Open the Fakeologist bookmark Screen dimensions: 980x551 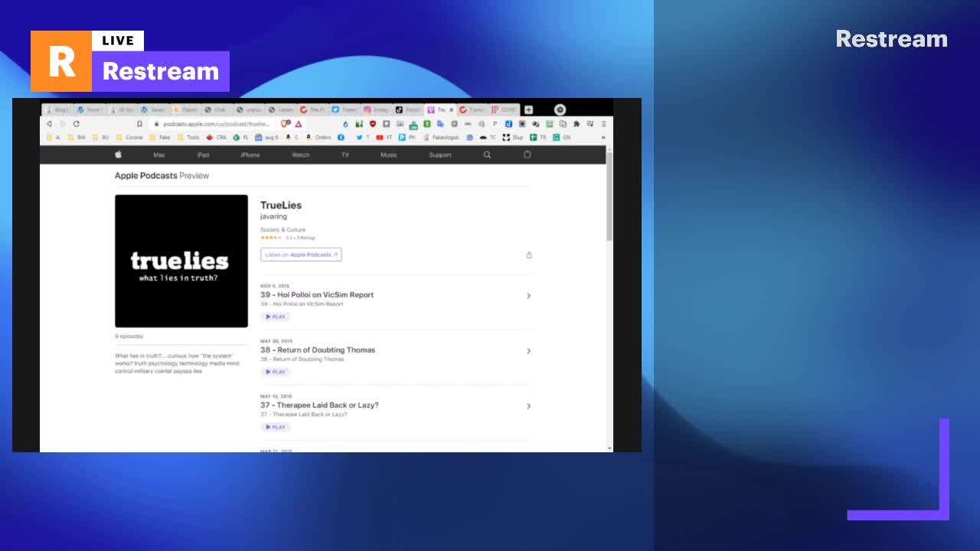(441, 138)
